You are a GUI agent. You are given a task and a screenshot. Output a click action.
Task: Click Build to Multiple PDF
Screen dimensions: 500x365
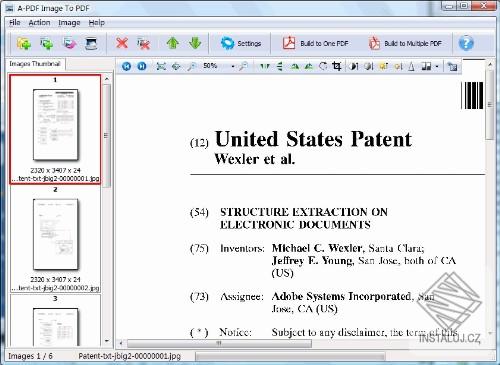(x=405, y=43)
